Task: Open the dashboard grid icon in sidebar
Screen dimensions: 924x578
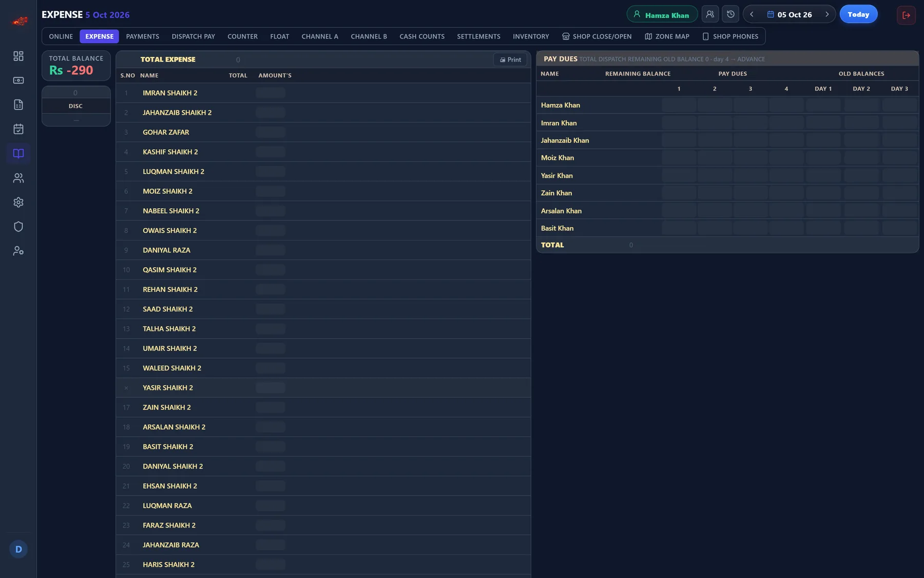Action: [x=18, y=56]
